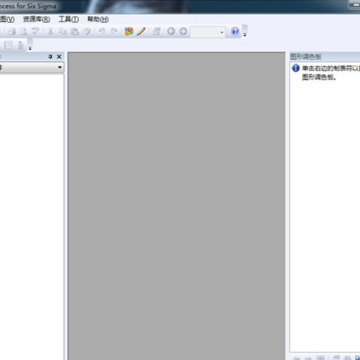
Task: Select the Format Painter brush icon
Action: (87, 32)
